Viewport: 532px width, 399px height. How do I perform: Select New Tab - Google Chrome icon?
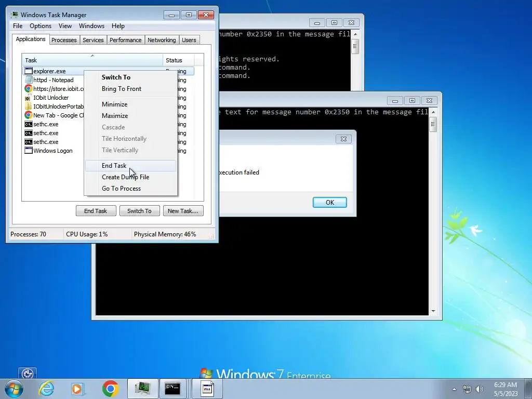[29, 115]
